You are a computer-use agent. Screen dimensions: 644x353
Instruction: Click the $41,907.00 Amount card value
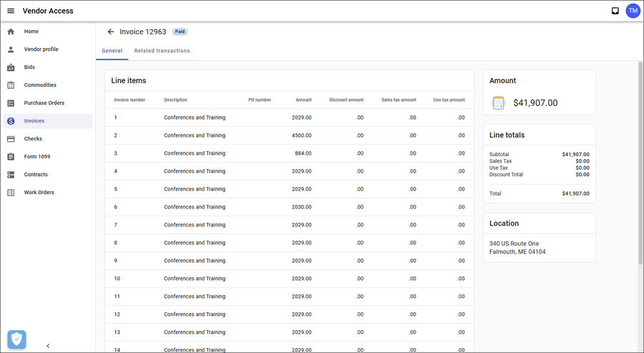(535, 102)
